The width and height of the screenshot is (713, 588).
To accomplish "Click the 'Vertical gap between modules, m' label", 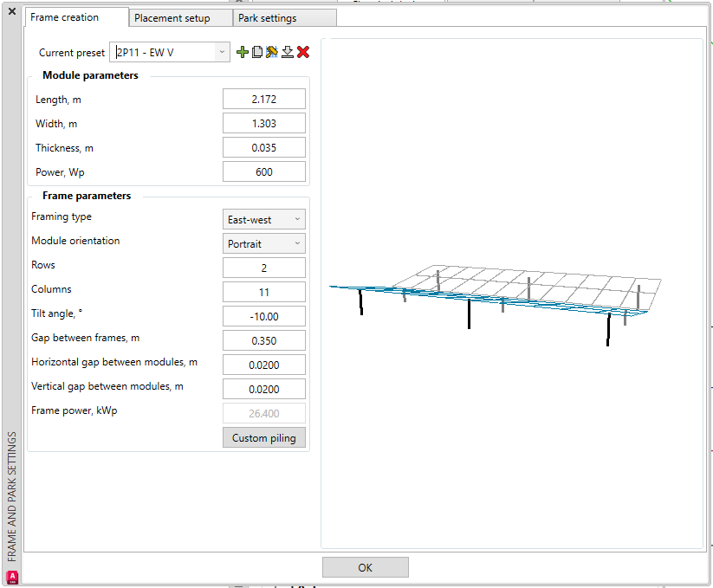I will [107, 386].
